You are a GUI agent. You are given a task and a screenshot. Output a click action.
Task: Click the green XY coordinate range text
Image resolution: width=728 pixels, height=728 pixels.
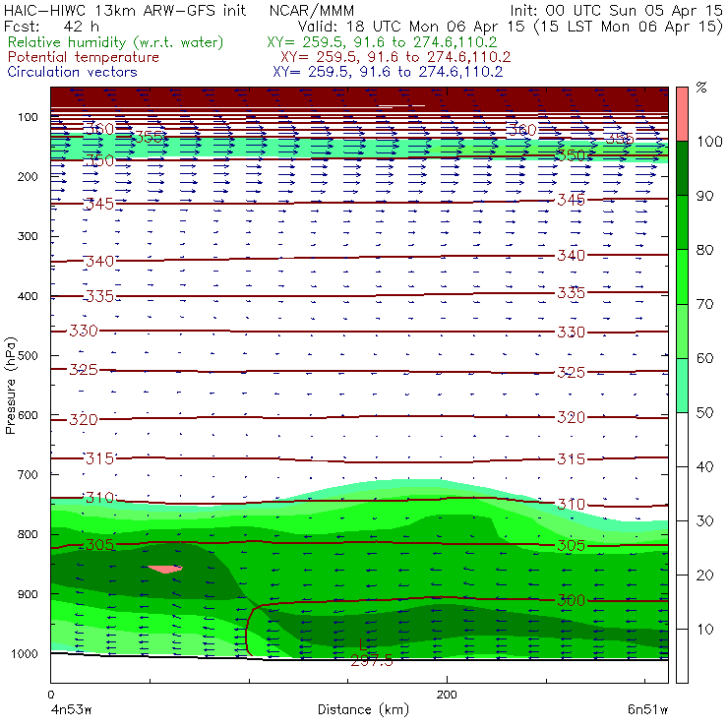click(x=382, y=42)
